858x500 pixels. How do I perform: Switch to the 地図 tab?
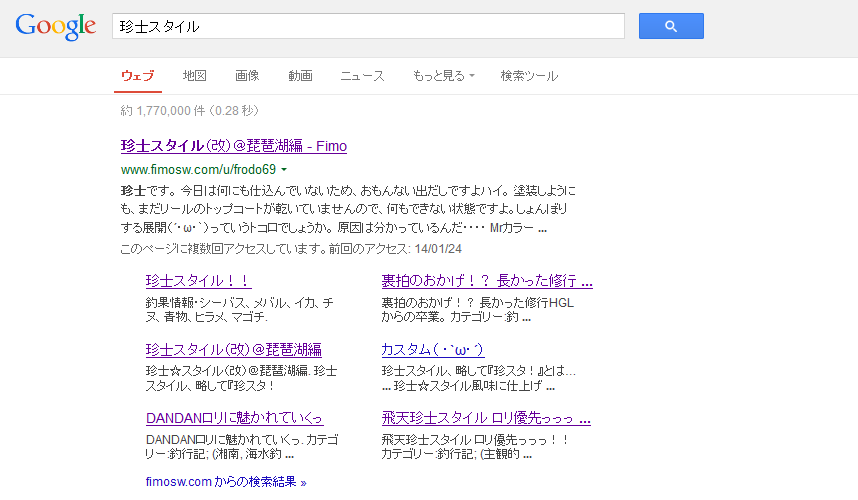click(194, 76)
